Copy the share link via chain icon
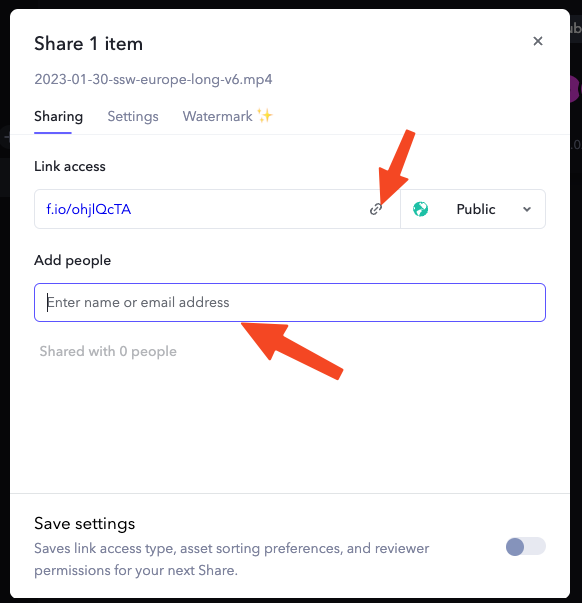 point(375,209)
